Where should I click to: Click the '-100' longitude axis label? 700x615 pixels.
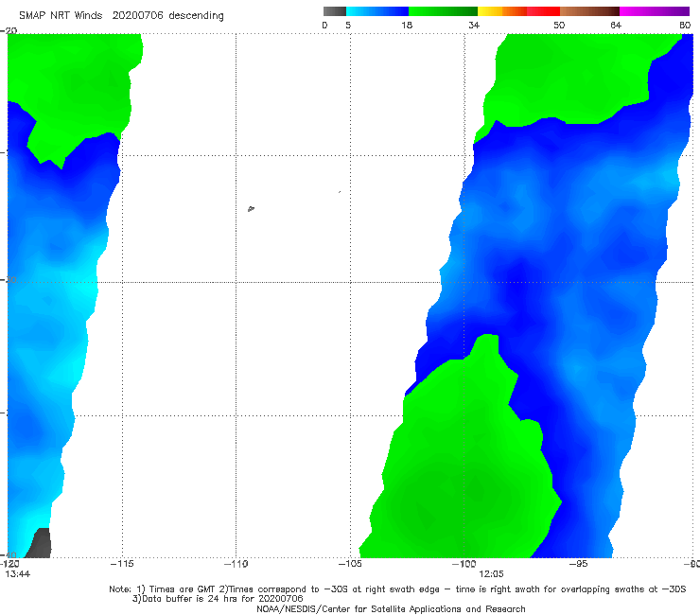coord(464,564)
